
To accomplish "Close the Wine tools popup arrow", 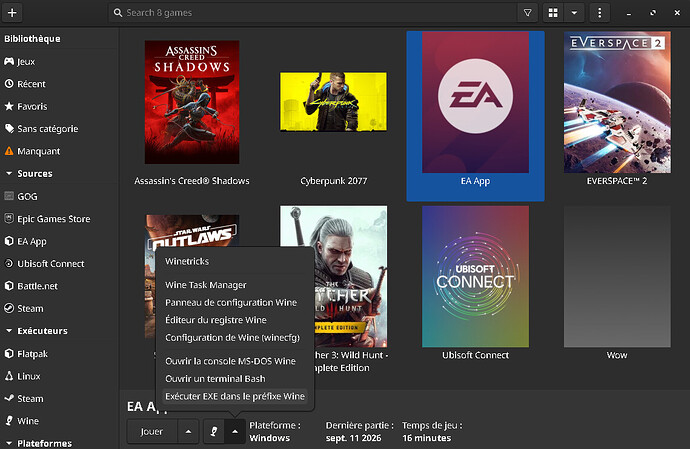I will coord(235,431).
